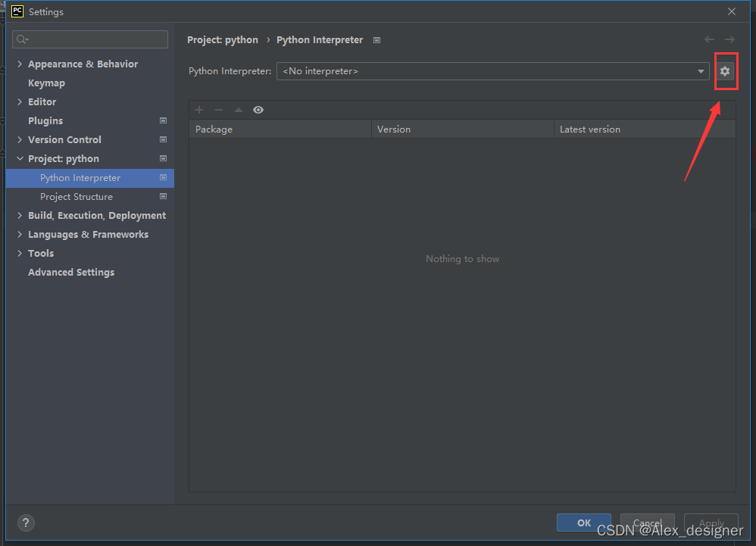Image resolution: width=756 pixels, height=546 pixels.
Task: Select Editor in settings tree
Action: 42,101
